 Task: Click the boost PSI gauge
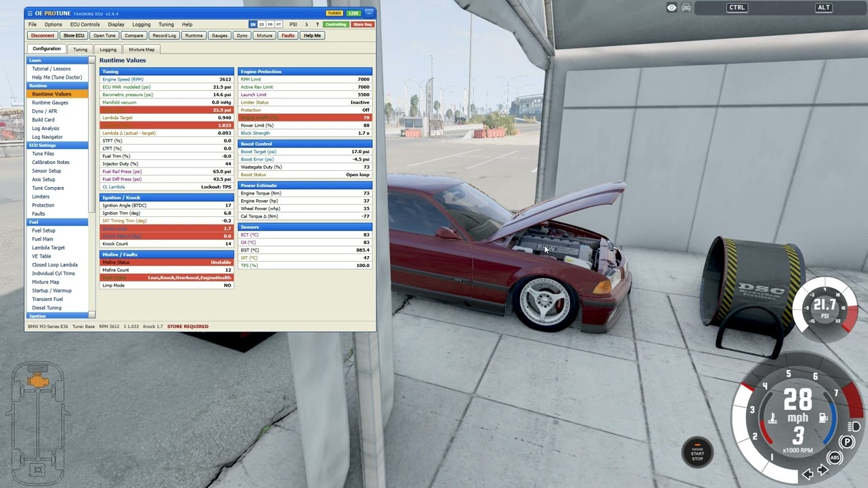click(825, 308)
